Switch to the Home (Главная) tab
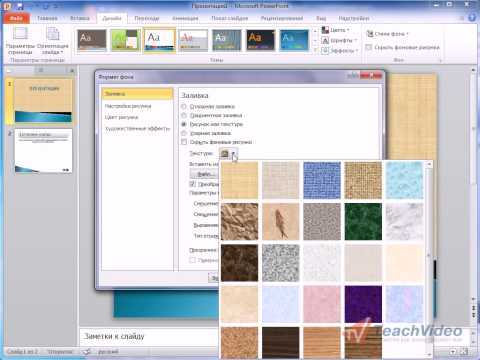This screenshot has width=480, height=360. point(47,18)
